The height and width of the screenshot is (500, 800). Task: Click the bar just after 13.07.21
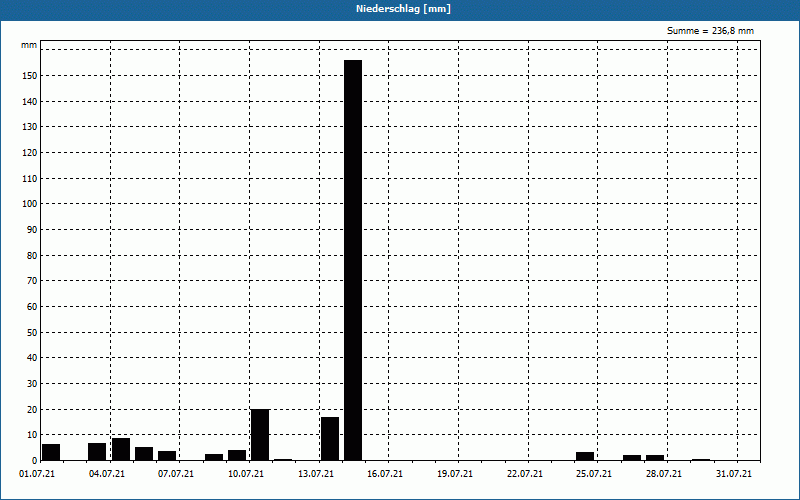point(330,439)
